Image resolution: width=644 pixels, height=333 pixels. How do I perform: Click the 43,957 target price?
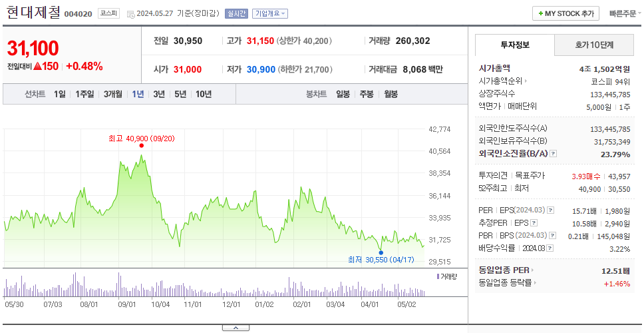(x=620, y=176)
